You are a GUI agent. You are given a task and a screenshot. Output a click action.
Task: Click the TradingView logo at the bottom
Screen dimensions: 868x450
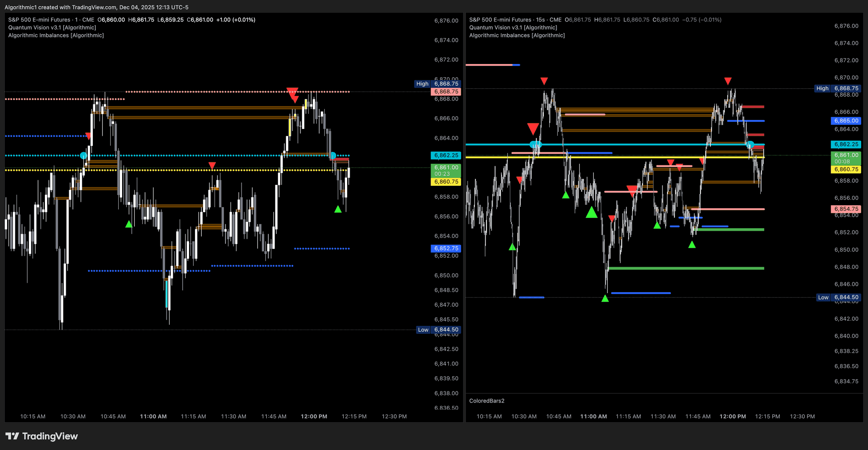[42, 436]
